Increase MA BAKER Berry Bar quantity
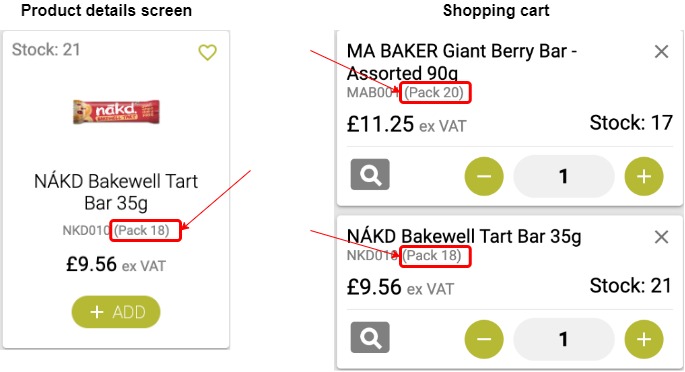685x372 pixels. coord(644,176)
